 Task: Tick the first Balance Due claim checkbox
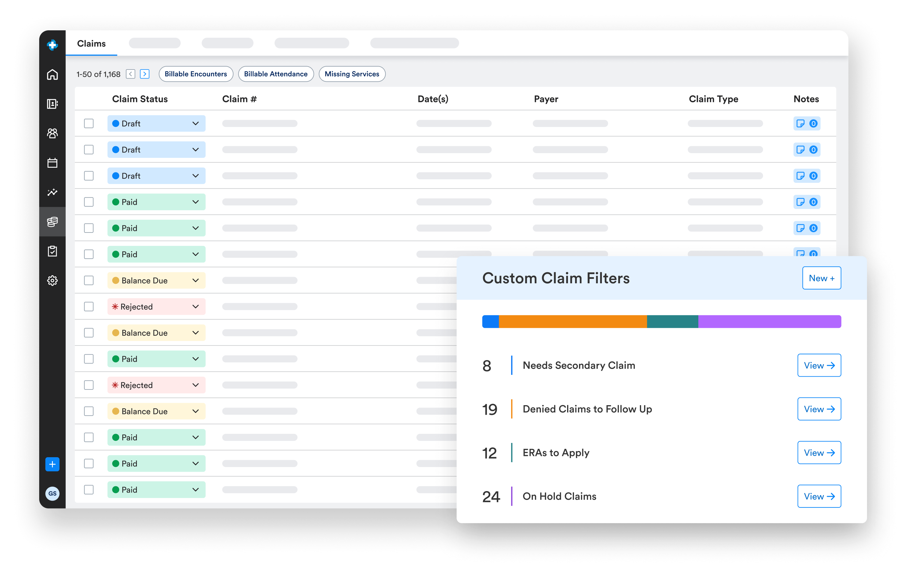(x=89, y=280)
